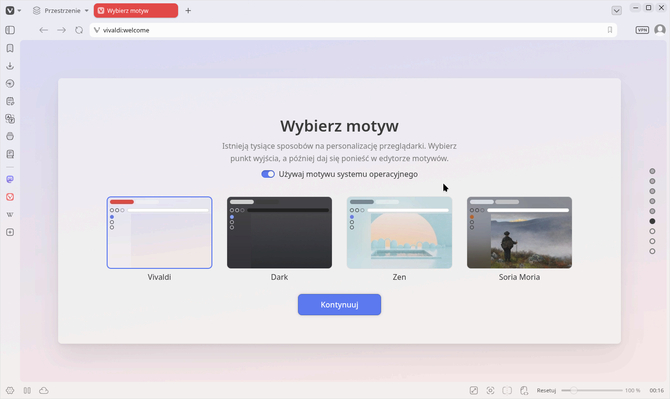Viewport: 670px width, 399px height.
Task: Open the Windows panel
Action: (10, 136)
